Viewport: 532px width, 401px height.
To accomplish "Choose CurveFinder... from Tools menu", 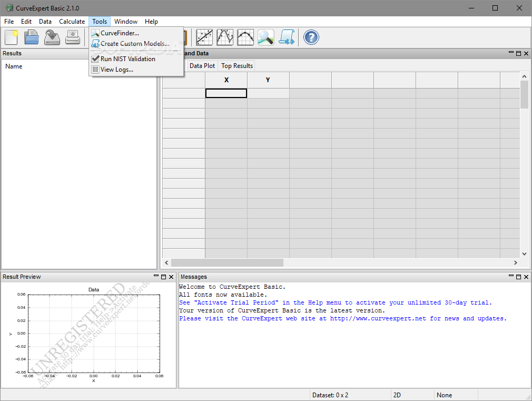I will [136, 33].
